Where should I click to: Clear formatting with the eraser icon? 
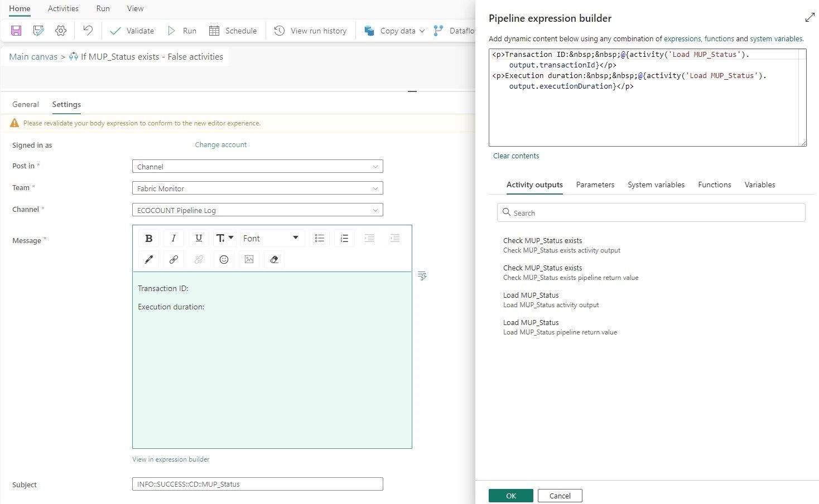[274, 259]
